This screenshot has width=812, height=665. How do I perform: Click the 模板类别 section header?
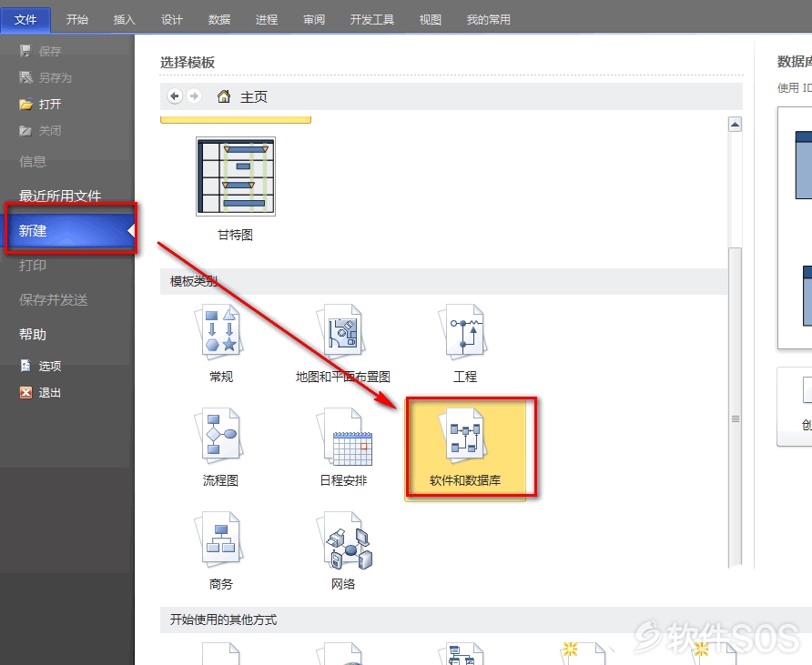point(444,281)
